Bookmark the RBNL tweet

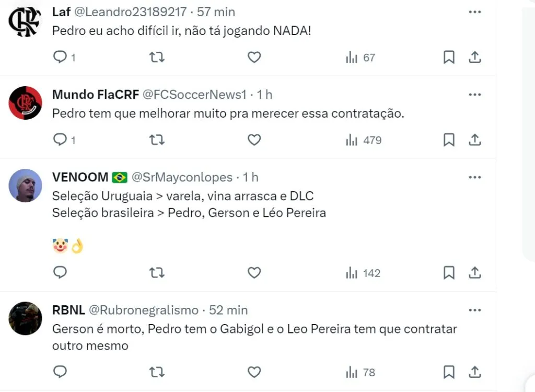click(x=449, y=372)
